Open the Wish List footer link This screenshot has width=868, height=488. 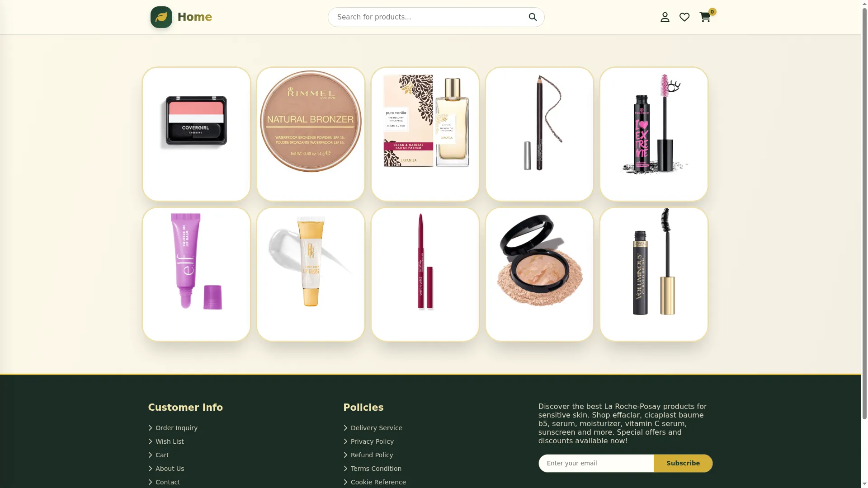pos(170,441)
